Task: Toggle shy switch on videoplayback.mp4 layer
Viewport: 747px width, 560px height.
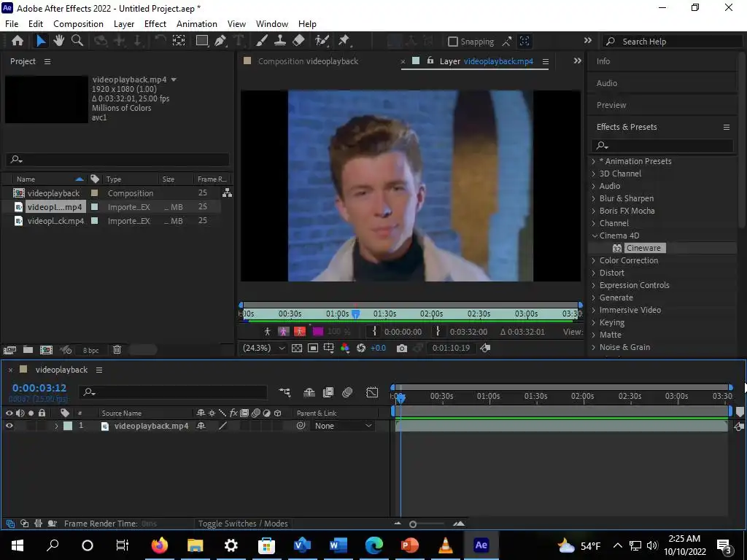Action: click(x=201, y=426)
